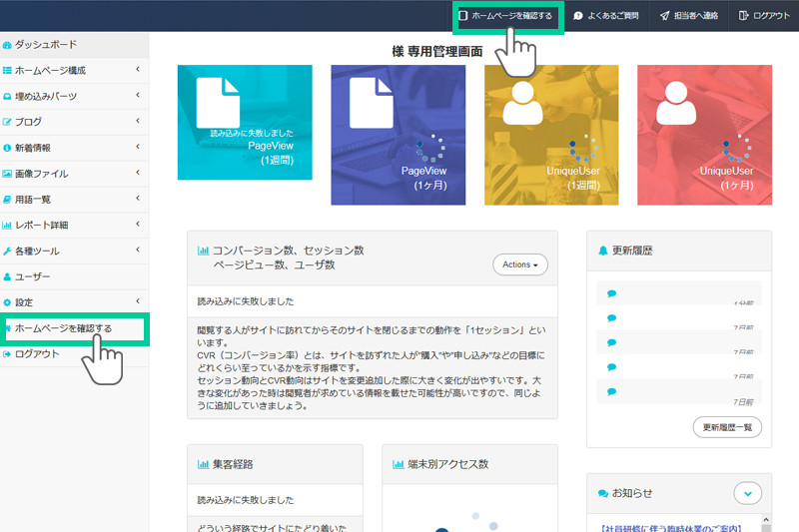Toggle the お知らせ panel chevron button
Screen dimensions: 799x532
(747, 493)
